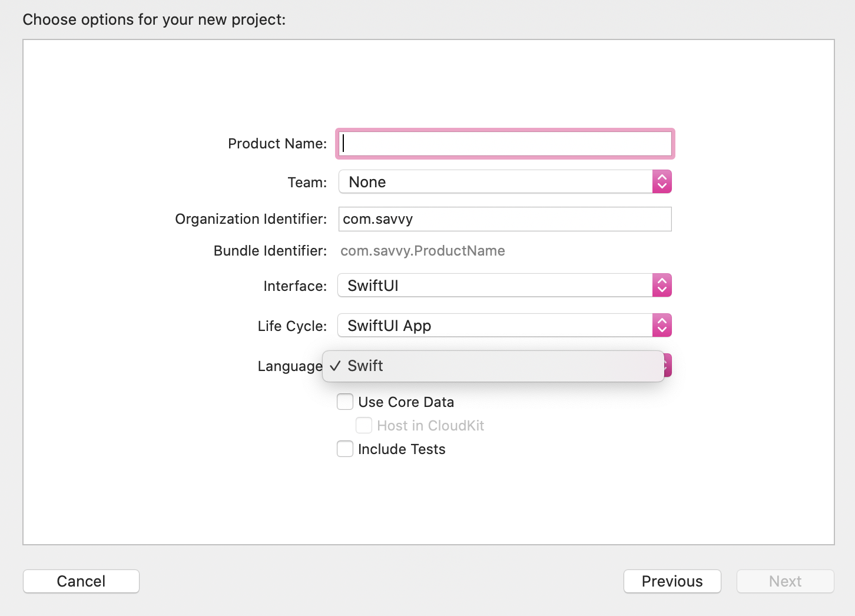Viewport: 855px width, 616px height.
Task: Click the pink arrows on Interface popup
Action: coord(662,286)
